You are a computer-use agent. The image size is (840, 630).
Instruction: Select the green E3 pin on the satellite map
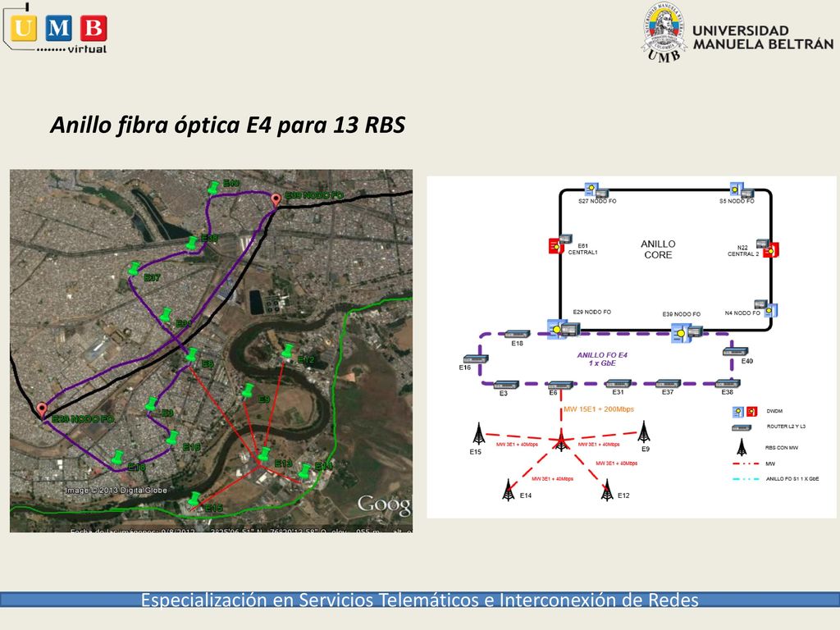(x=152, y=404)
